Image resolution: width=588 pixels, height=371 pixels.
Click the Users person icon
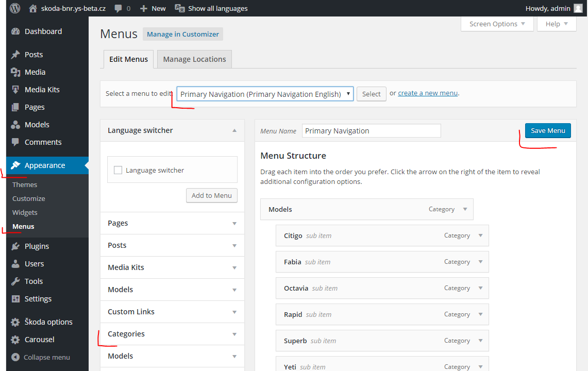coord(15,264)
